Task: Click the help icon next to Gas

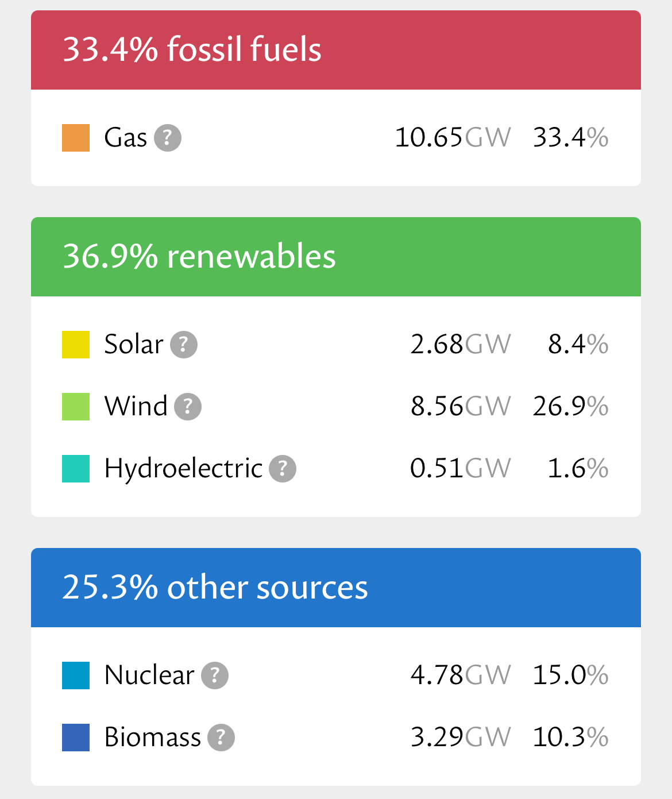Action: tap(168, 138)
